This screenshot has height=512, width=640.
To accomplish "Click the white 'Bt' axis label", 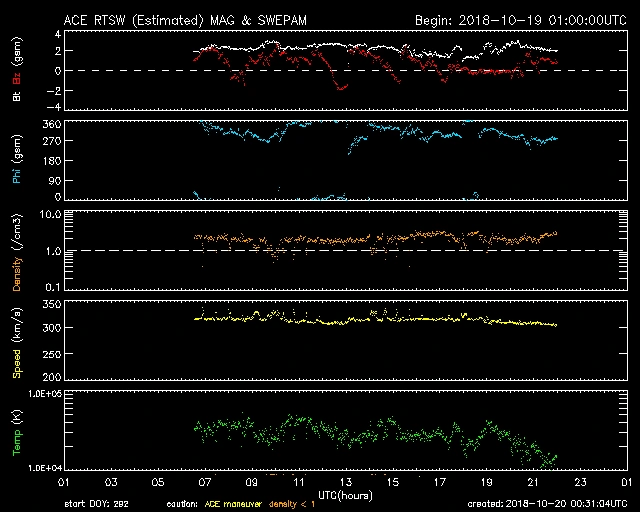I will point(17,97).
